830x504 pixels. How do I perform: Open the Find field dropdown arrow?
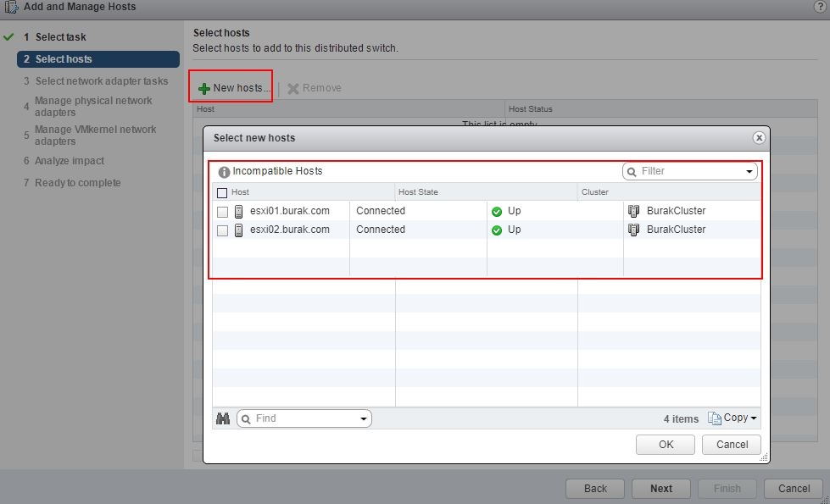(364, 419)
